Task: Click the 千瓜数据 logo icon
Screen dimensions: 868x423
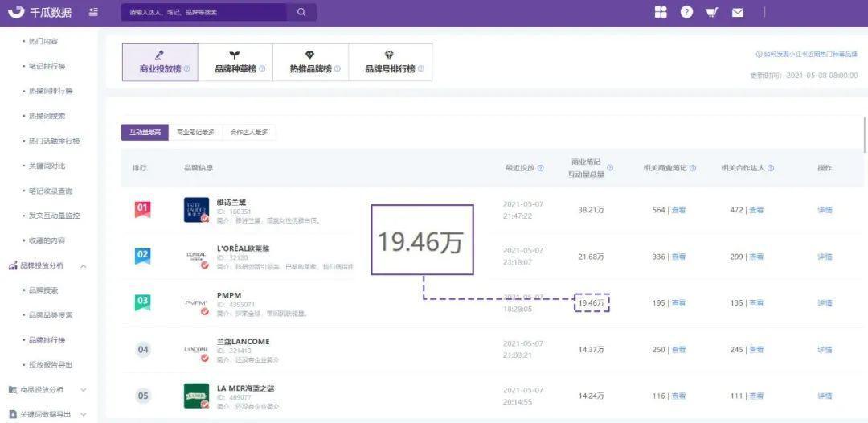Action: pyautogui.click(x=16, y=12)
